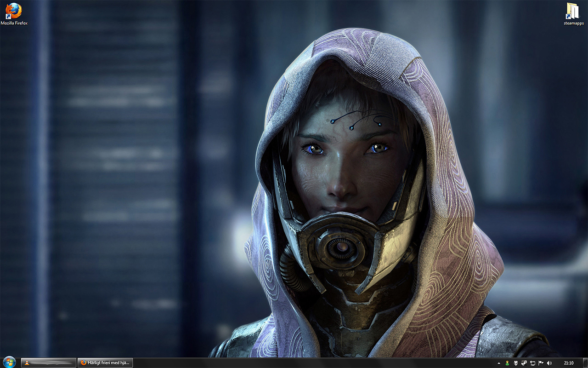Viewport: 588px width, 368px height.
Task: Click the Action Center flag icon
Action: 541,363
